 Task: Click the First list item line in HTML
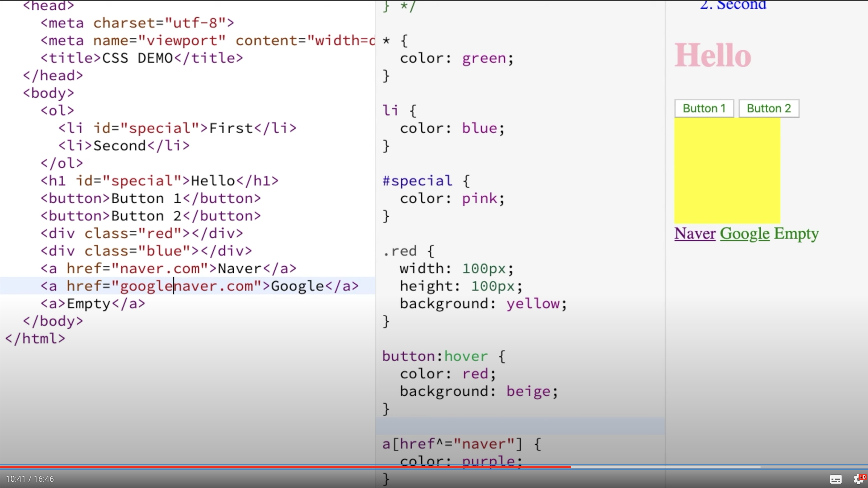[177, 128]
